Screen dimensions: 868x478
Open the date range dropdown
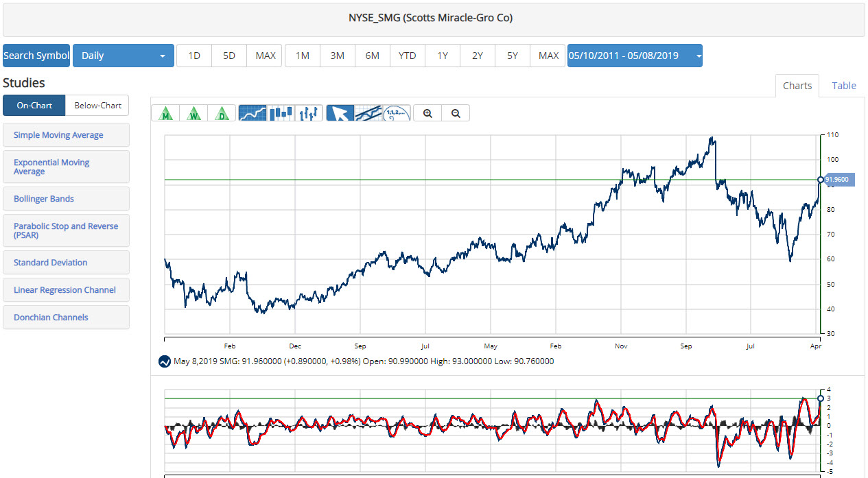click(635, 56)
